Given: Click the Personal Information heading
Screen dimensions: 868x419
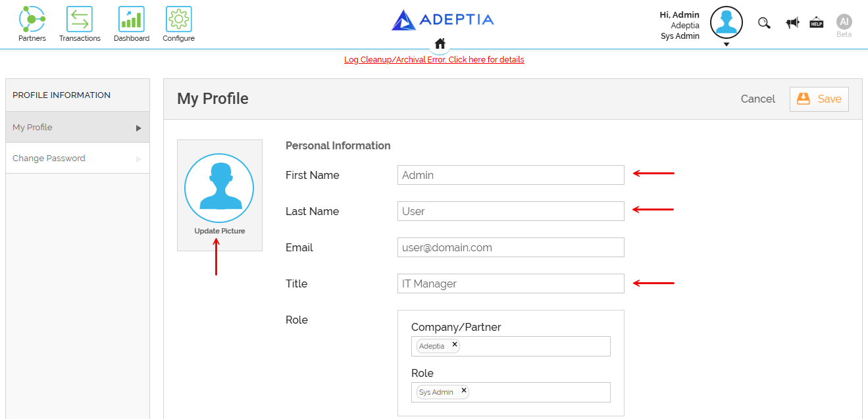Looking at the screenshot, I should [x=338, y=145].
